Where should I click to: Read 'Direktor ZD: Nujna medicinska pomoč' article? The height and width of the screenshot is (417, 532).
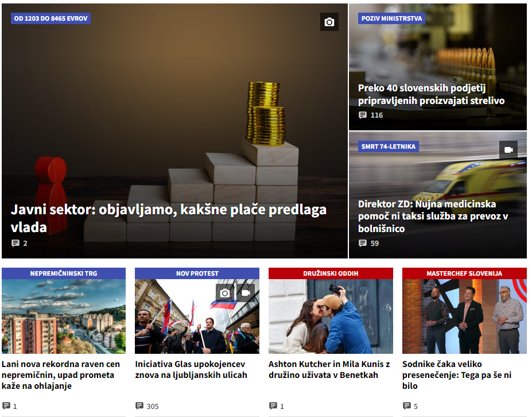[433, 217]
